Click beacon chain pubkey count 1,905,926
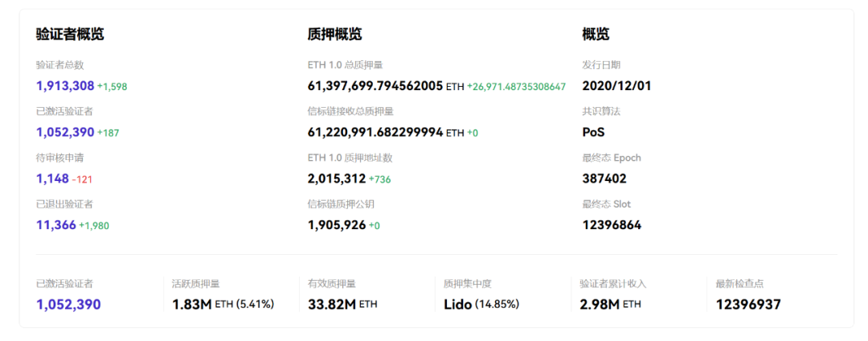868x341 pixels. coord(337,225)
